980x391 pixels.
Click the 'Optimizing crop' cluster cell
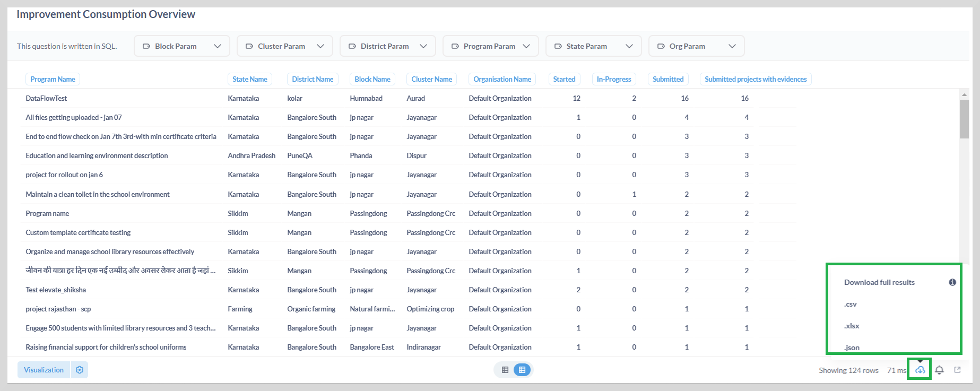[430, 309]
